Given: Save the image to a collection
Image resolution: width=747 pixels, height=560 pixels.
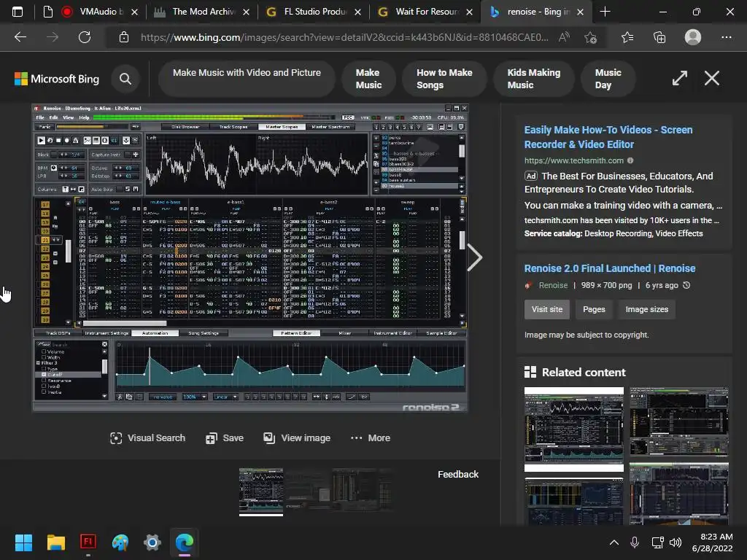Looking at the screenshot, I should tap(225, 438).
